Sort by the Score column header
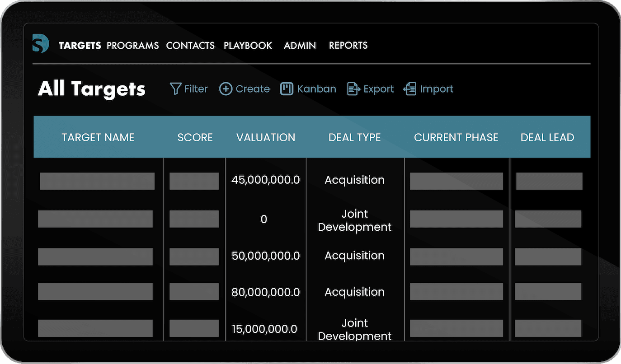621x364 pixels. point(195,138)
